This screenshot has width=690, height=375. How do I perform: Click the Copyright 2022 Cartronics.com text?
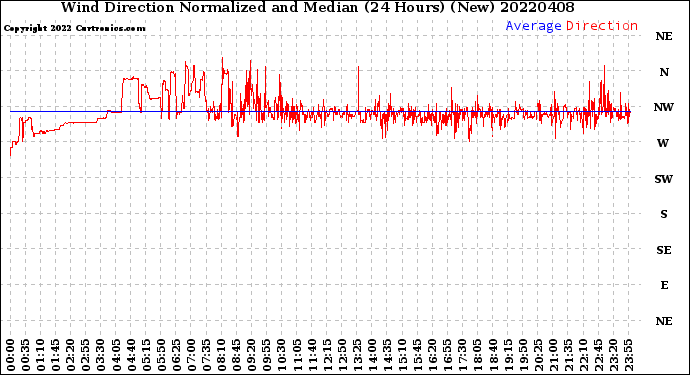[x=74, y=28]
